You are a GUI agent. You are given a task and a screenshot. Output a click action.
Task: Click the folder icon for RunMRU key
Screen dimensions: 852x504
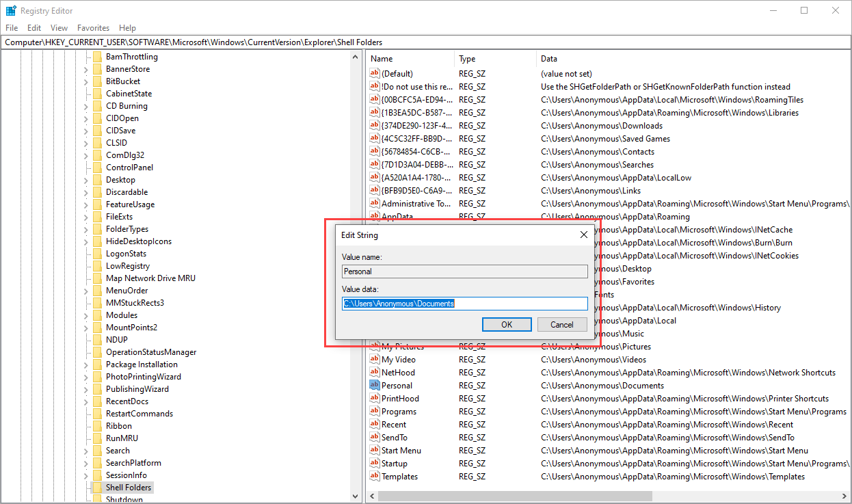click(97, 438)
